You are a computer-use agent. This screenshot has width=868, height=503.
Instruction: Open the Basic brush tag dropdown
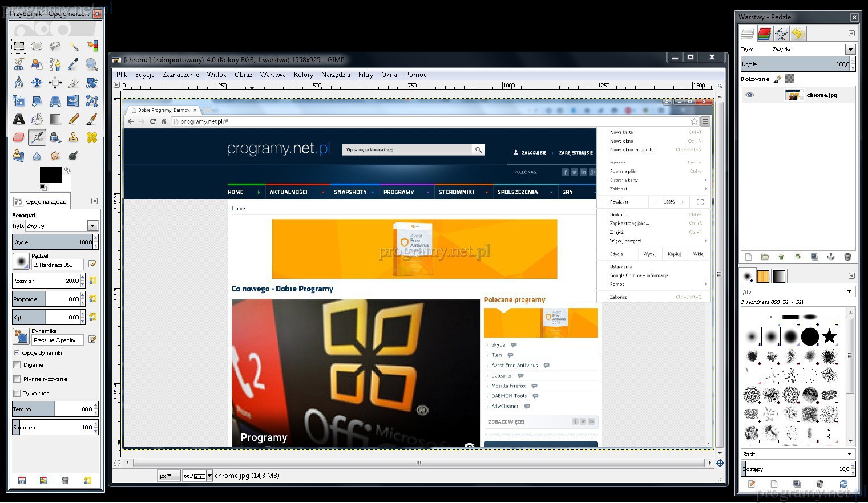849,455
